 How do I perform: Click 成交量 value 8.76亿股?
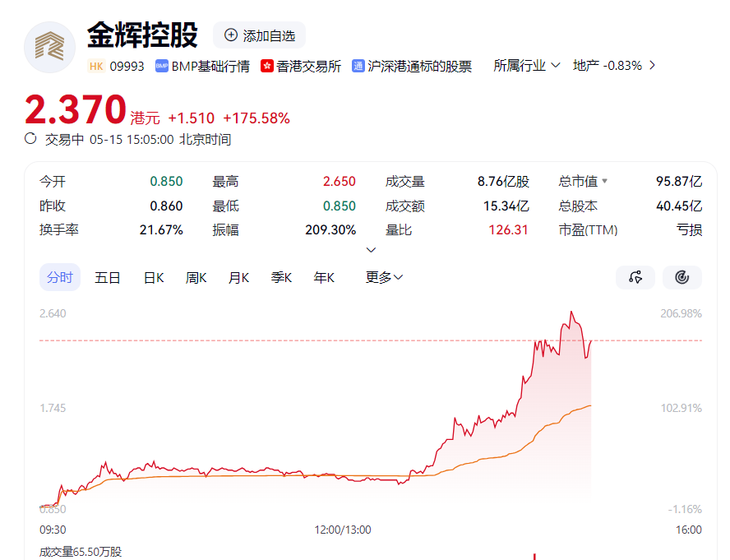tap(503, 181)
